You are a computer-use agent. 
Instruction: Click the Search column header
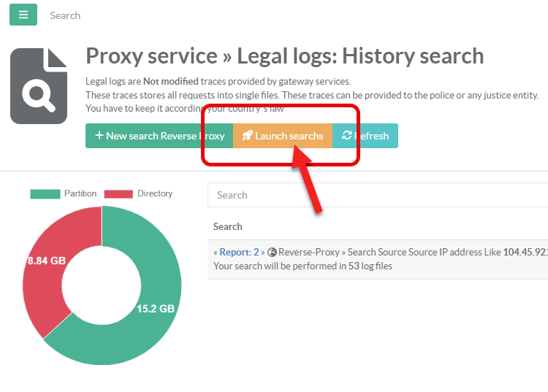[x=228, y=227]
